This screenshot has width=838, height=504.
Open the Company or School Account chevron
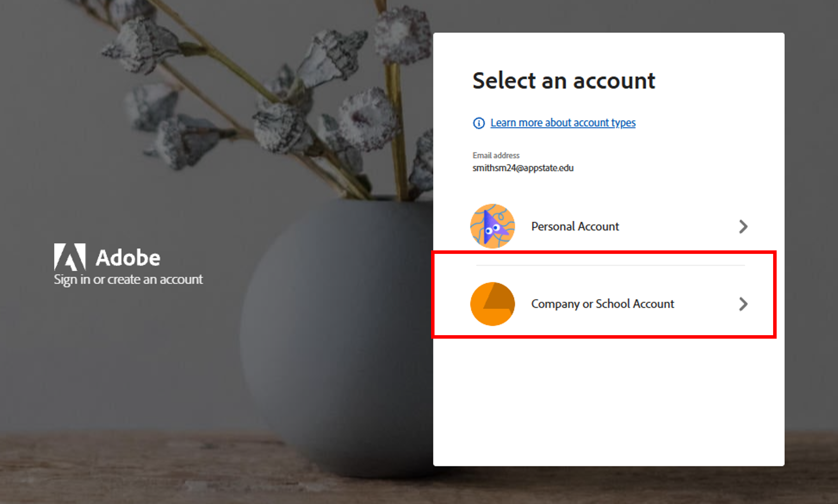point(743,304)
